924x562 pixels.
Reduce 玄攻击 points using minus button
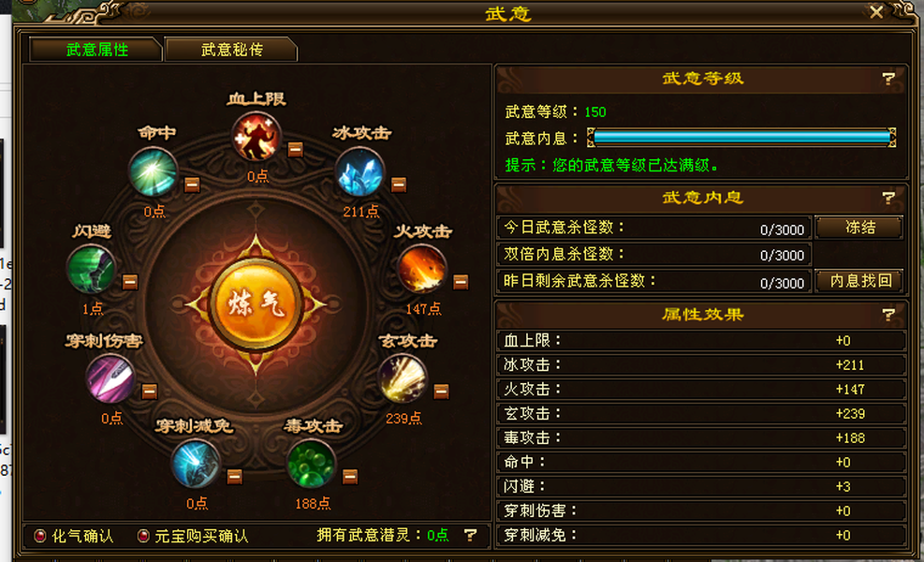(441, 391)
